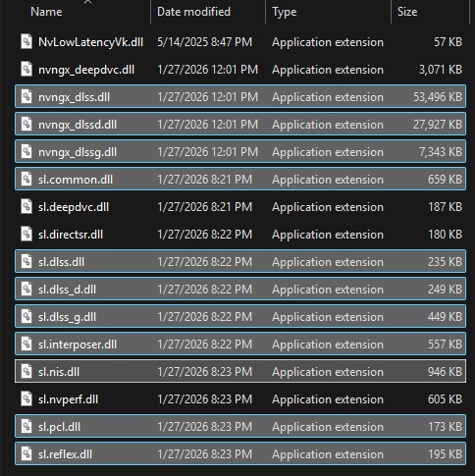This screenshot has width=475, height=476.
Task: Click the 557 KB size value
Action: (x=445, y=344)
